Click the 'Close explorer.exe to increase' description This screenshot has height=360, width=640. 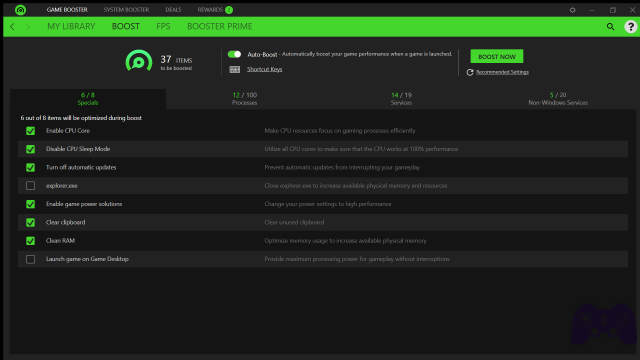click(x=356, y=186)
